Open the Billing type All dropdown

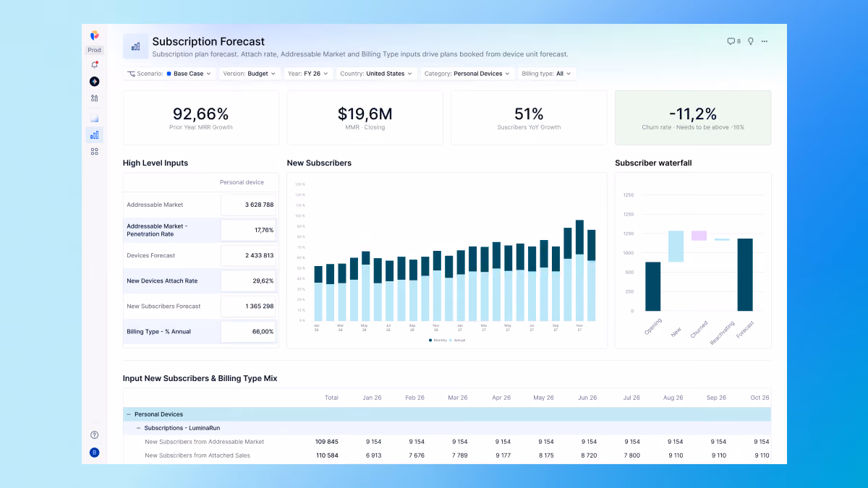(547, 74)
